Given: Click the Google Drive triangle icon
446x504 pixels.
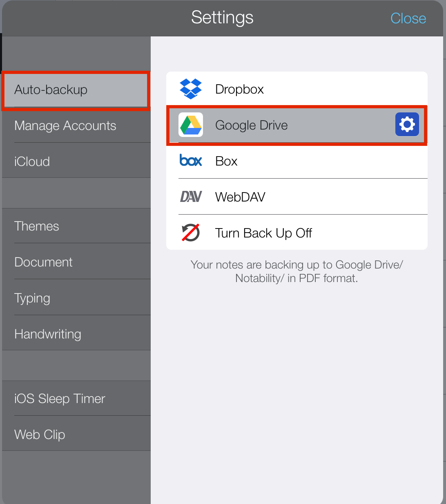Looking at the screenshot, I should point(191,125).
